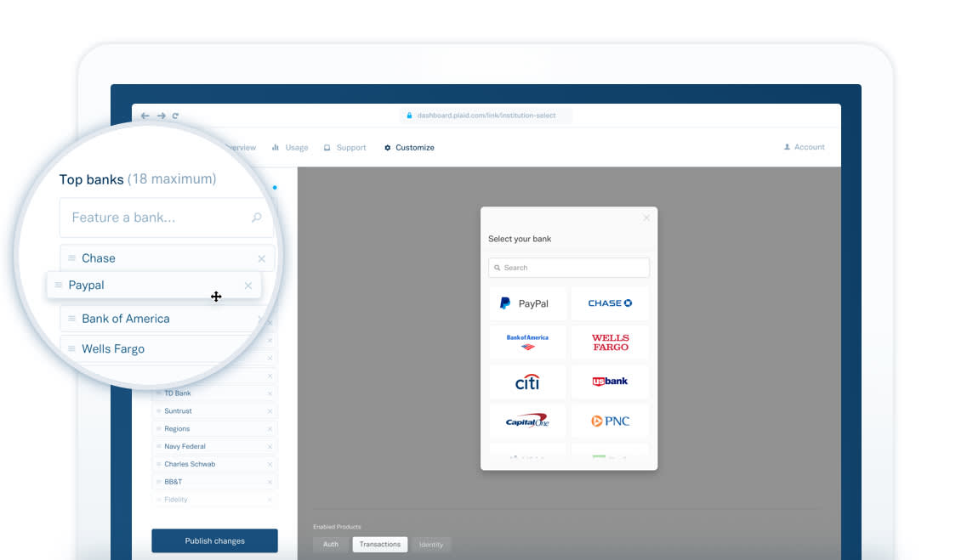
Task: Choose the Chase bank tile
Action: tap(610, 303)
